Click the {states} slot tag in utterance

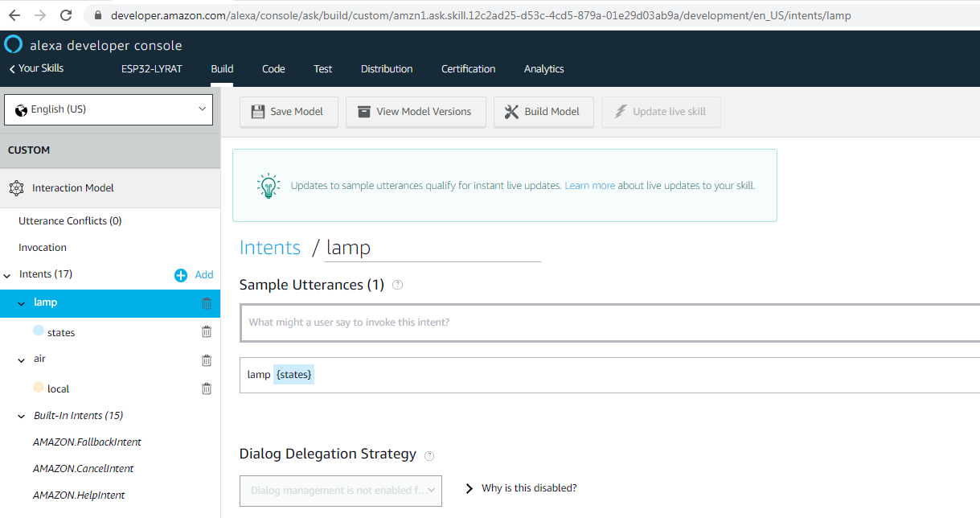point(293,375)
